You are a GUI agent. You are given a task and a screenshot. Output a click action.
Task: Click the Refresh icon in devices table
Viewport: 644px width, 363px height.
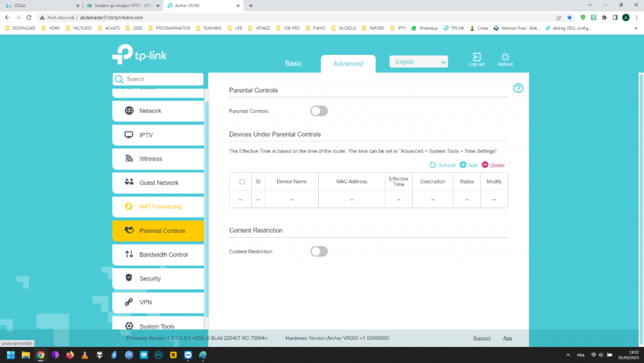pyautogui.click(x=433, y=165)
